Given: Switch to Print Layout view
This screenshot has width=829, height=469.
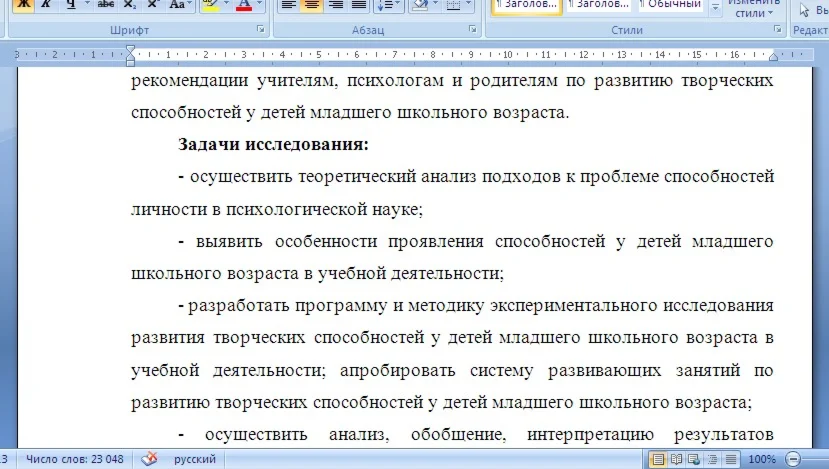Looking at the screenshot, I should pyautogui.click(x=657, y=459).
